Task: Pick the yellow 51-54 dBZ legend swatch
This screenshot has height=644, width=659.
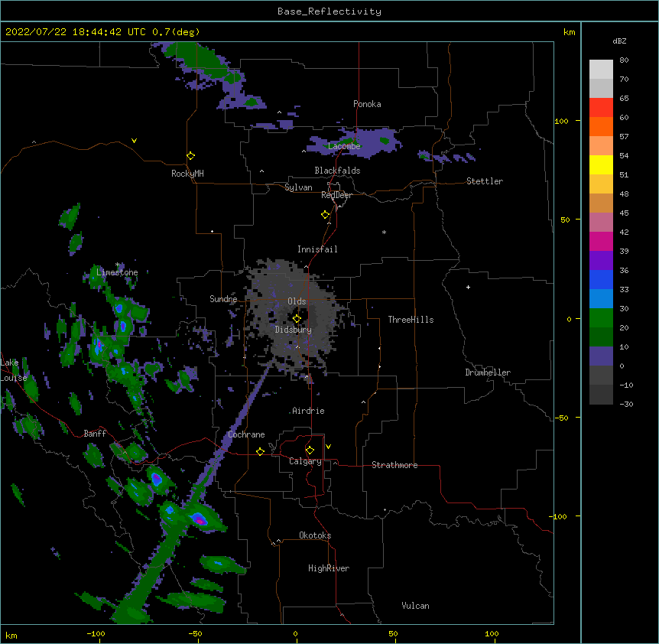Action: click(601, 165)
